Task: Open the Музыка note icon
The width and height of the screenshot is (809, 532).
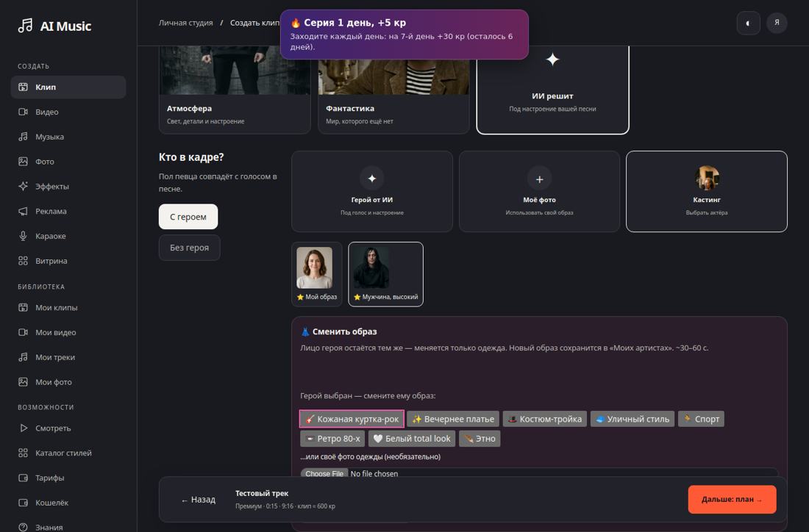Action: (x=24, y=137)
